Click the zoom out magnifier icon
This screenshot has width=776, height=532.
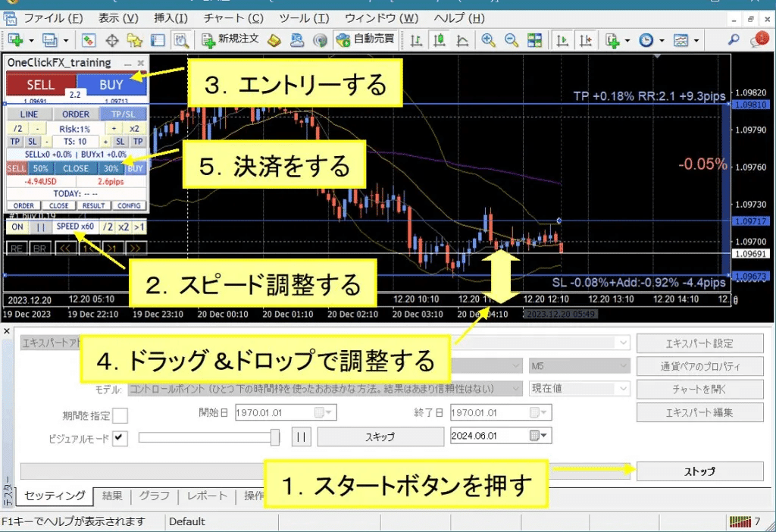(512, 40)
